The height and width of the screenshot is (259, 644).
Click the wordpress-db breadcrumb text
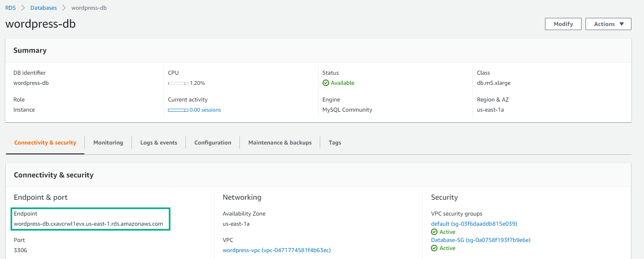(89, 8)
